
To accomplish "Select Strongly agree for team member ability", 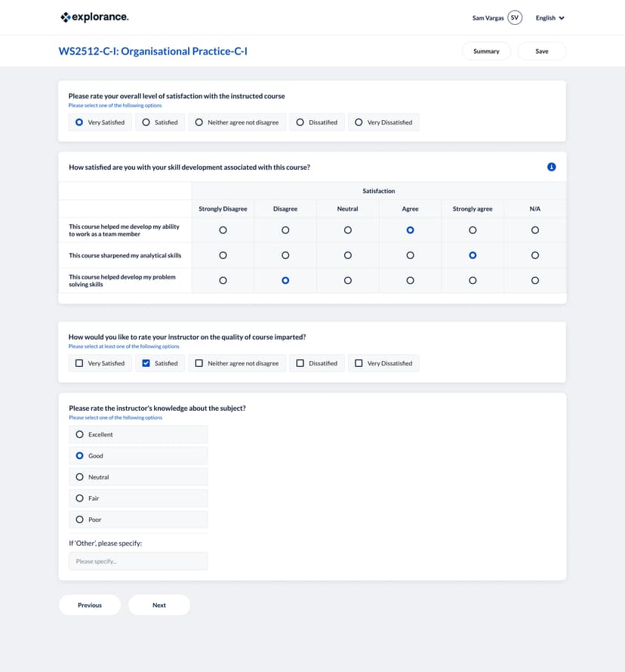I will (x=473, y=230).
